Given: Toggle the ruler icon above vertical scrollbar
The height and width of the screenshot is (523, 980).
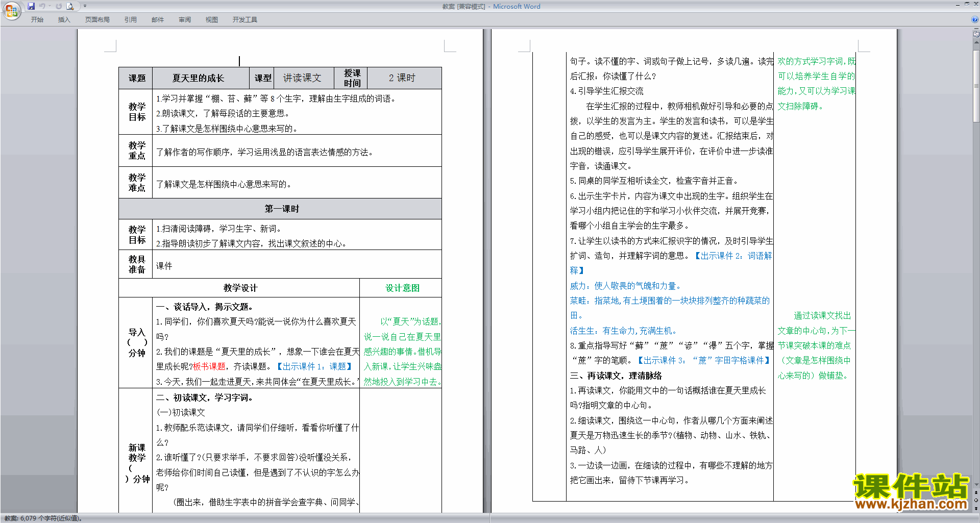Looking at the screenshot, I should click(x=976, y=34).
